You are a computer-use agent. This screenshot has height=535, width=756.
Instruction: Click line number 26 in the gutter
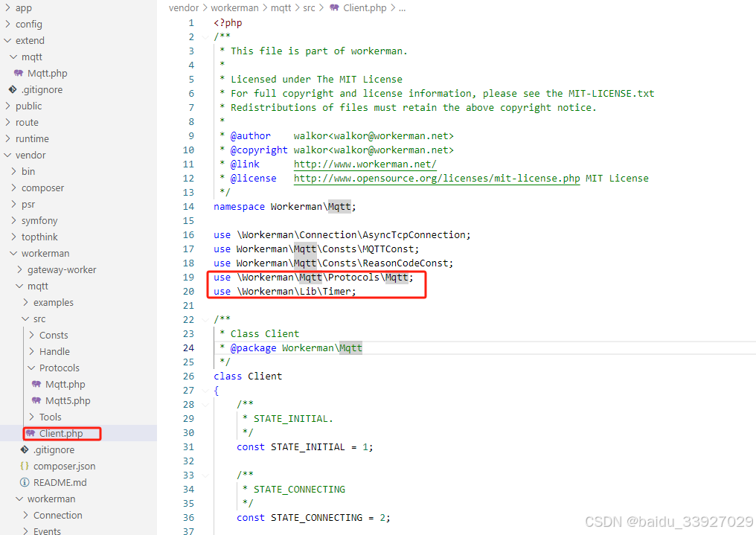point(188,376)
